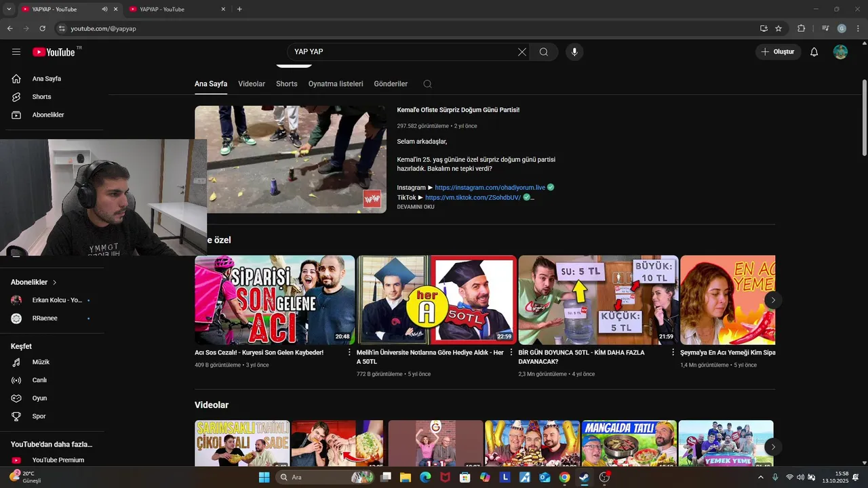
Task: Switch to the Oynatma listeleri tab
Action: (x=336, y=84)
